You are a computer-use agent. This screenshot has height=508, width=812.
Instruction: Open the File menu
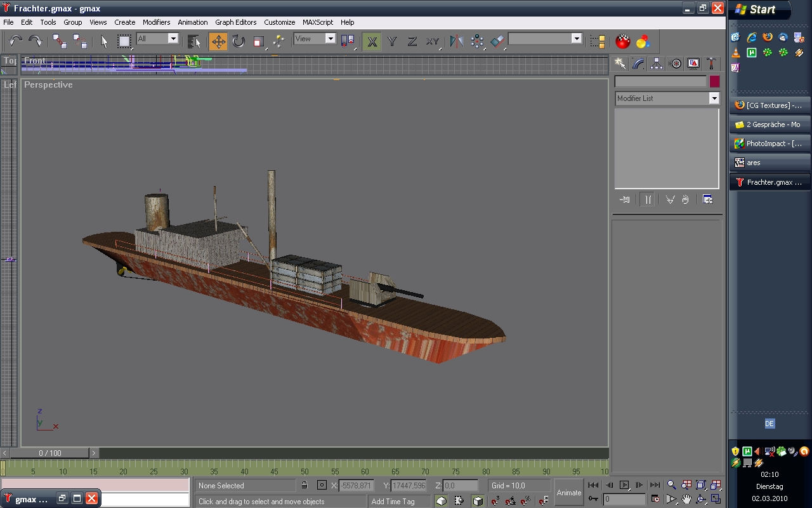(x=8, y=22)
